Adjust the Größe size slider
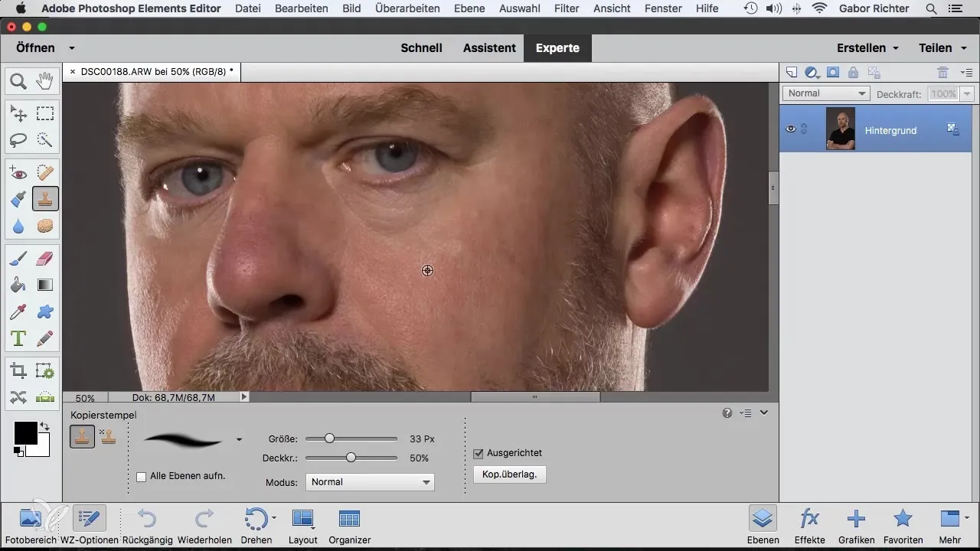Screen dimensions: 980x551 pyautogui.click(x=329, y=439)
